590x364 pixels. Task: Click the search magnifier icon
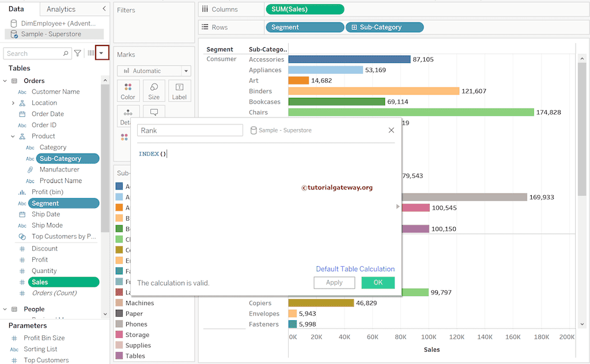(65, 52)
